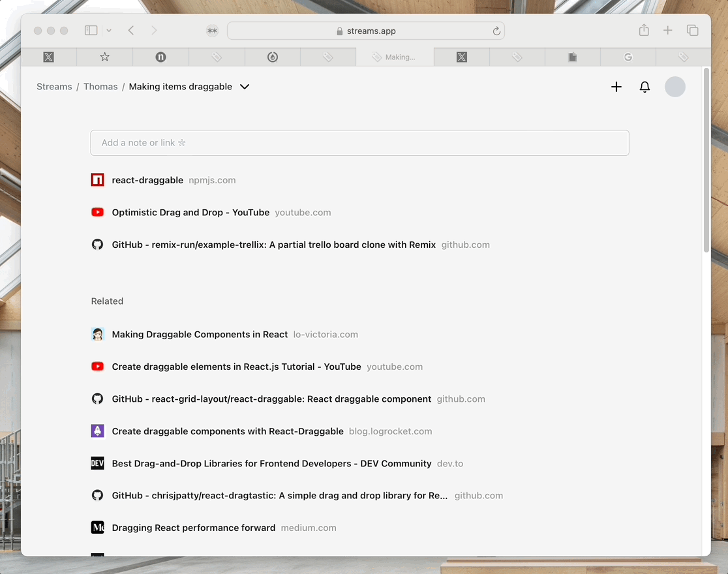The height and width of the screenshot is (574, 728).
Task: Reload the page with the refresh icon
Action: pos(496,31)
